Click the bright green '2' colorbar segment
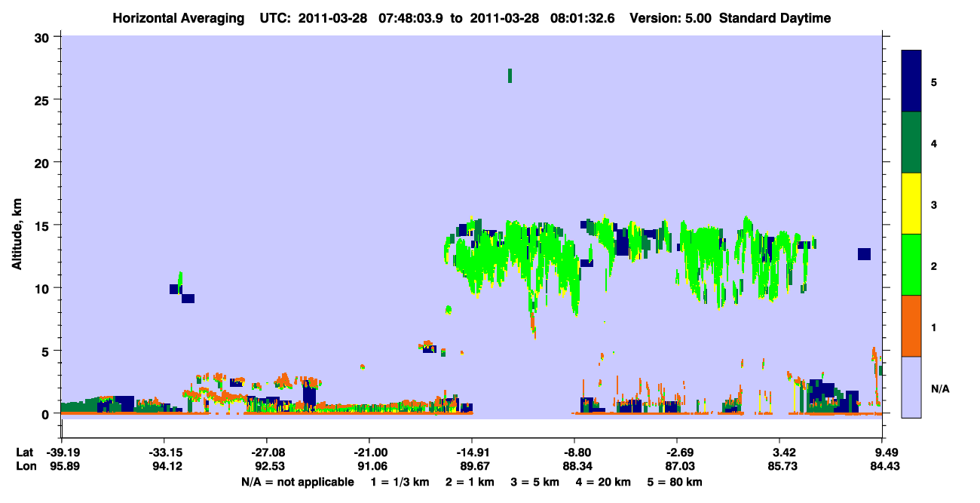This screenshot has width=980, height=503. (x=911, y=265)
